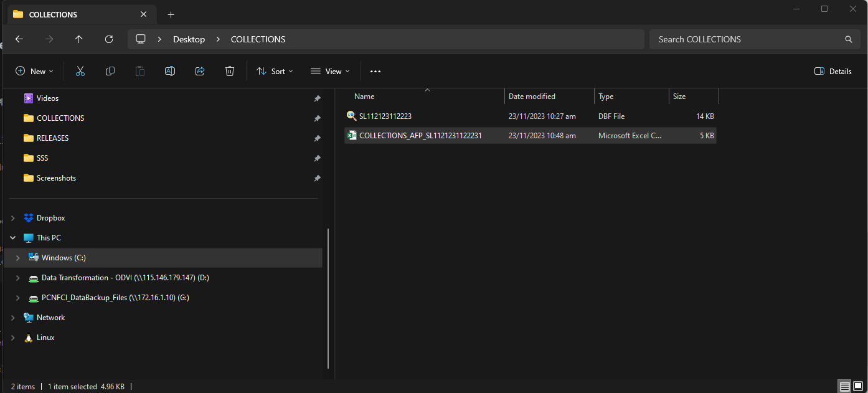Toggle the Details pane button
The height and width of the screenshot is (393, 868).
pos(833,72)
